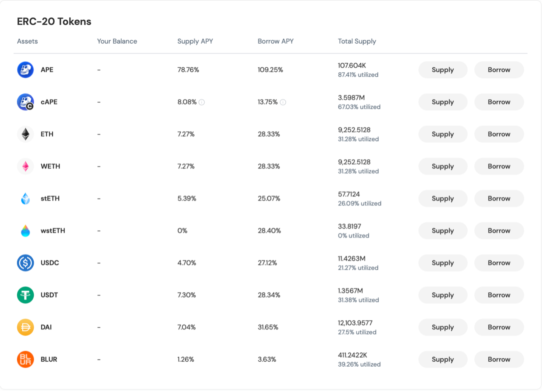Click info icon beside cAPE borrow APY
The width and height of the screenshot is (542, 392).
coord(283,102)
